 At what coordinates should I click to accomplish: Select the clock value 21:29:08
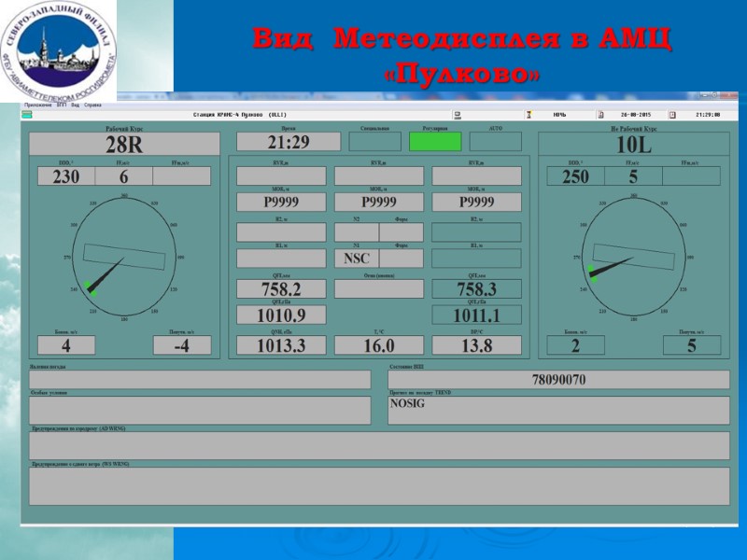click(708, 115)
